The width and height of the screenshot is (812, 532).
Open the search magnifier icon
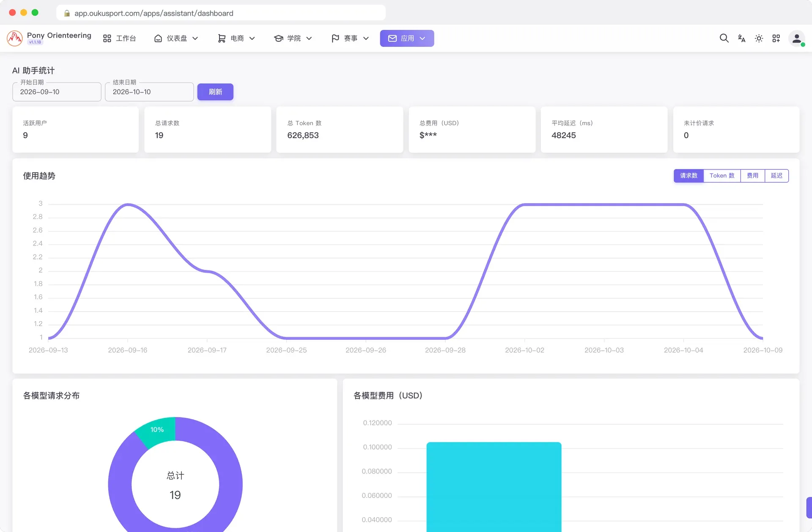point(724,38)
